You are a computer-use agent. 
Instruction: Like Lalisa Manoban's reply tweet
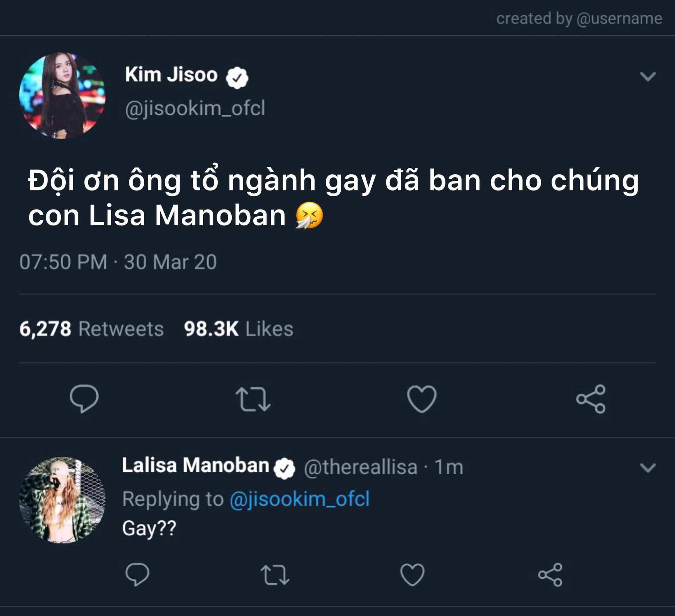pyautogui.click(x=412, y=575)
